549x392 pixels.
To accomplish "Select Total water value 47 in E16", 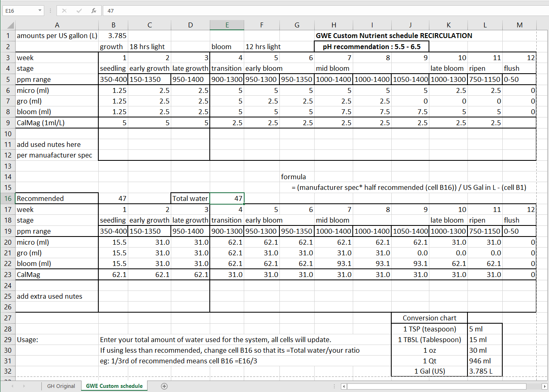I will (x=227, y=198).
